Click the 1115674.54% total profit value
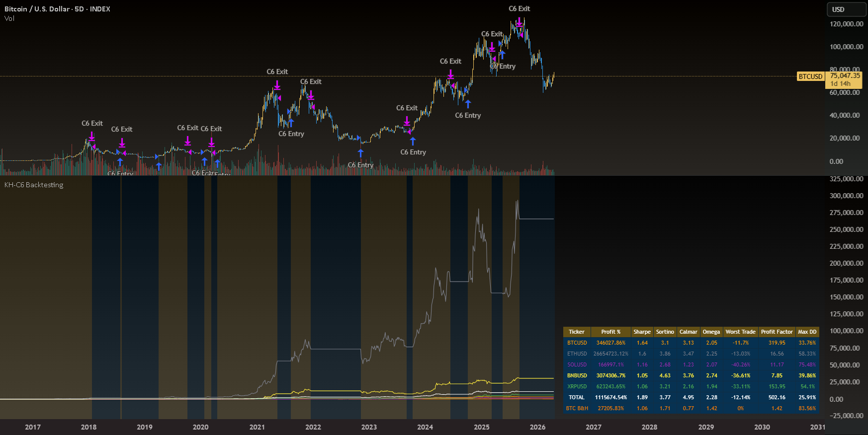Image resolution: width=868 pixels, height=435 pixels. [611, 397]
